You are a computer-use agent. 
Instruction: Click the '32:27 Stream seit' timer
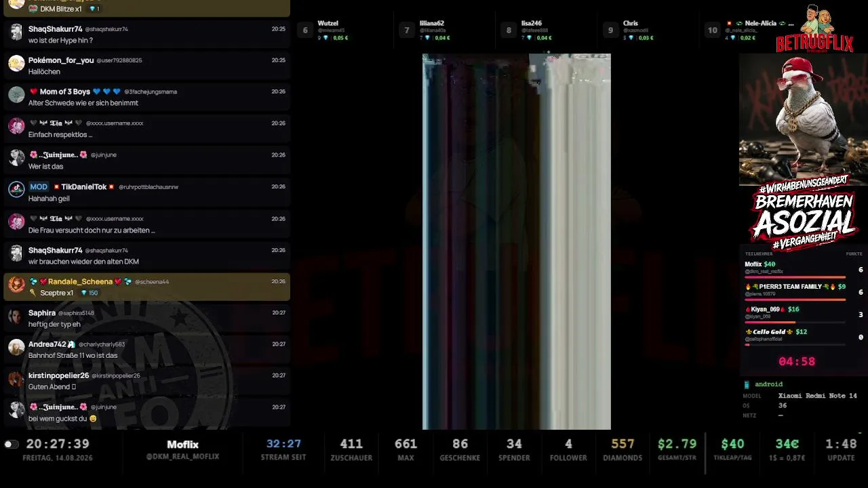(x=283, y=451)
